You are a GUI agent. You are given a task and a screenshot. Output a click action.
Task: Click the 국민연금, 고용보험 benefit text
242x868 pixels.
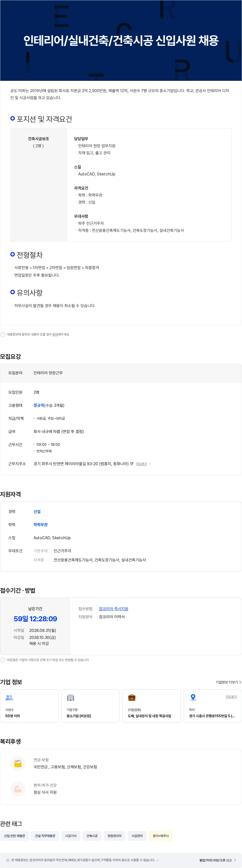tap(65, 767)
